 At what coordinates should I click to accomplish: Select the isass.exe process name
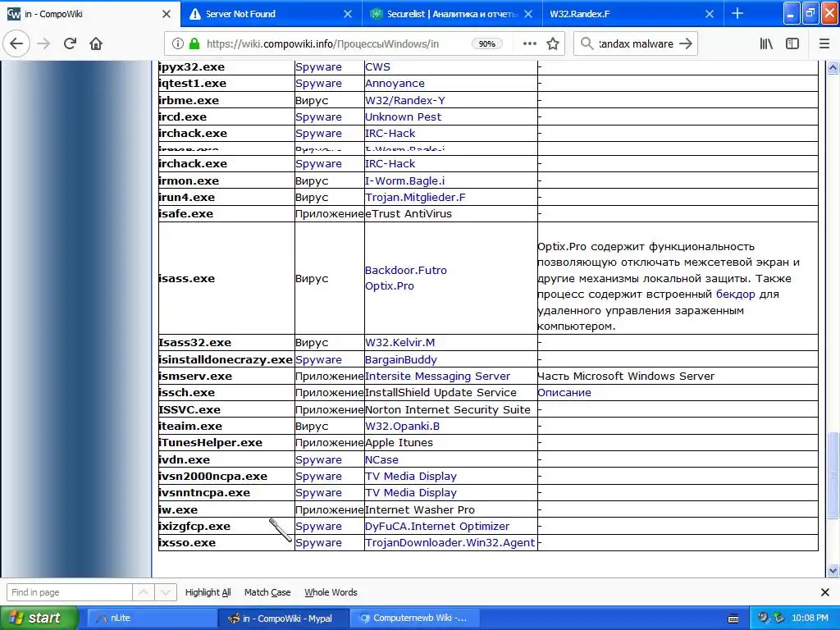tap(186, 279)
